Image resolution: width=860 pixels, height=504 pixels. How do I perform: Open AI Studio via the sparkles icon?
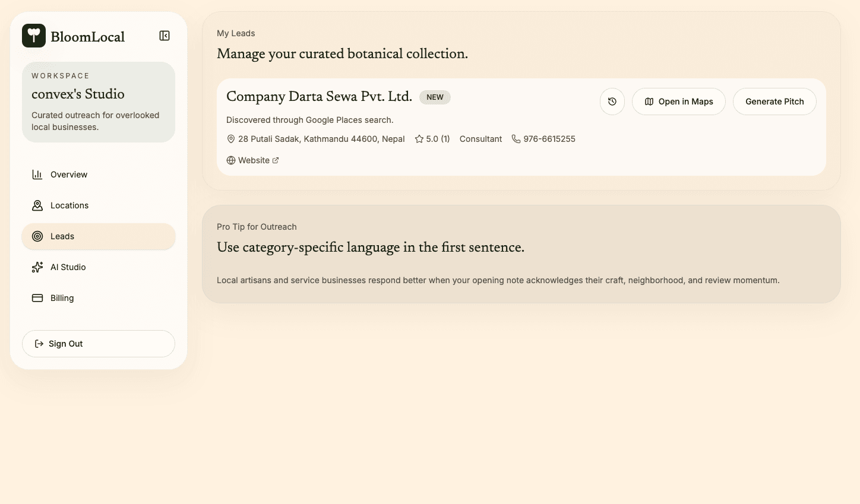pos(37,267)
